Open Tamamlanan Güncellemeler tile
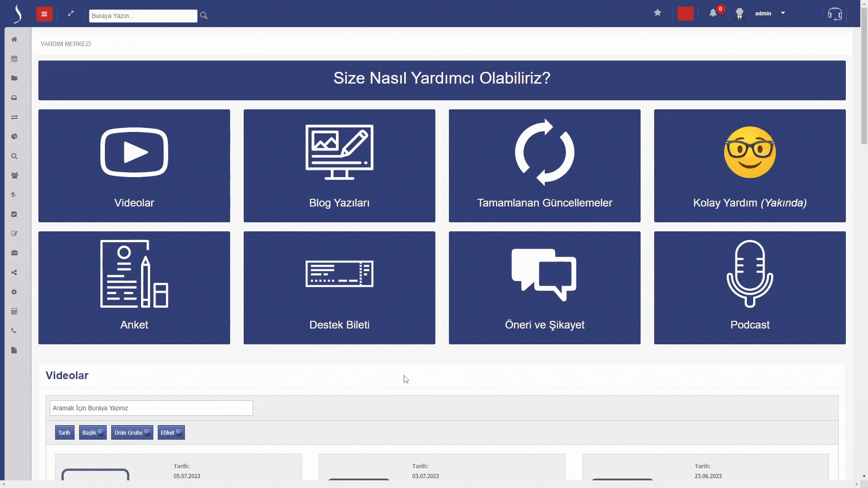 click(x=544, y=165)
